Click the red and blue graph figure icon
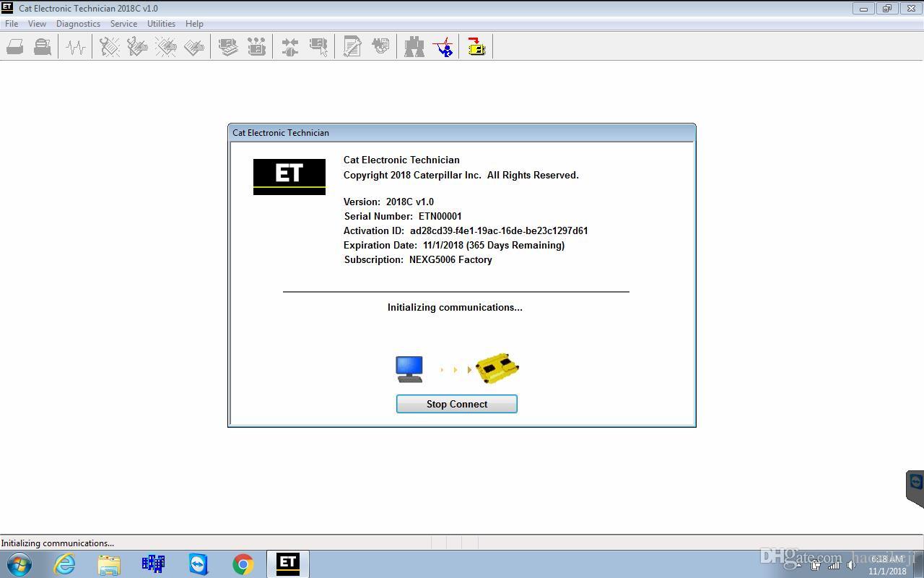The width and height of the screenshot is (924, 578). 443,48
